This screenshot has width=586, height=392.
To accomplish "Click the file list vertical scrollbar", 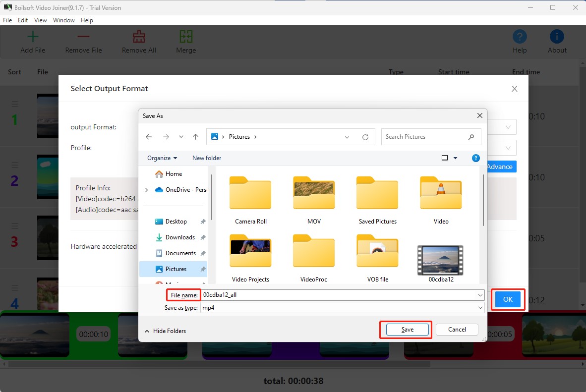I will coord(483,200).
